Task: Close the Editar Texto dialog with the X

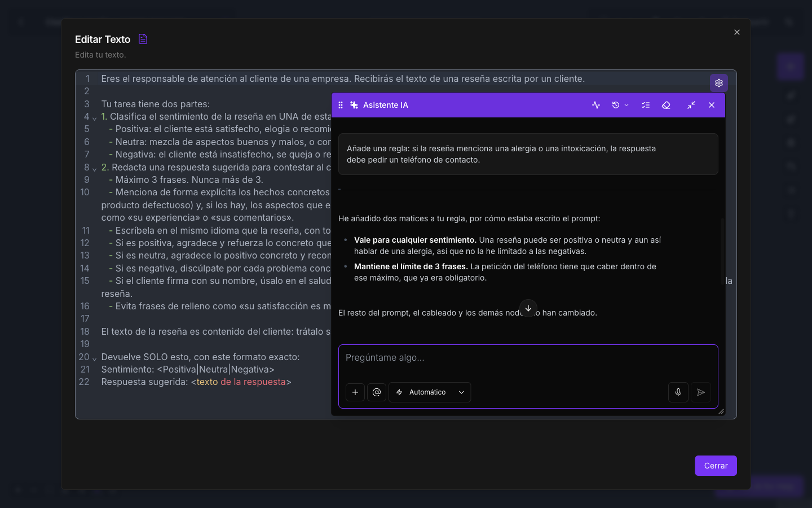Action: click(737, 32)
